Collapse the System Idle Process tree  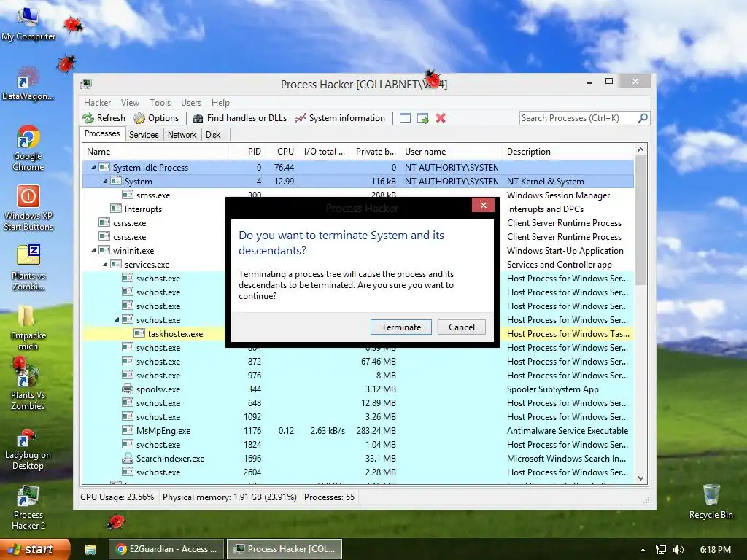pyautogui.click(x=93, y=167)
